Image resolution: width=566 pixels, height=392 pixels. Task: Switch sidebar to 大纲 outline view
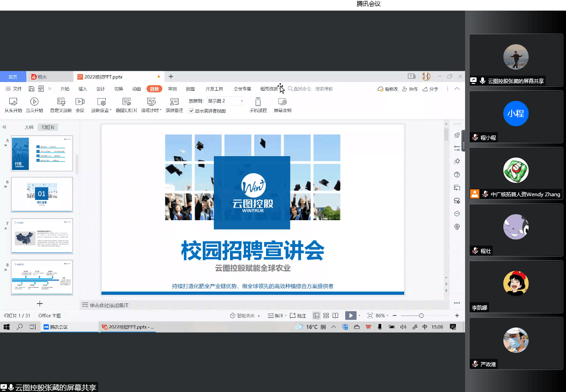click(x=29, y=127)
